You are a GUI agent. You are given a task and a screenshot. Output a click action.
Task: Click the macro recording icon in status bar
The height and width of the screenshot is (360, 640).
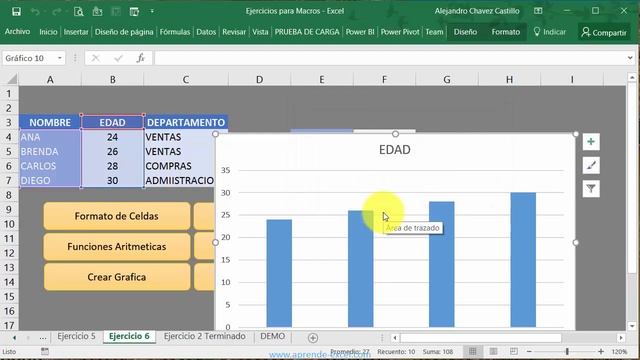tap(45, 351)
